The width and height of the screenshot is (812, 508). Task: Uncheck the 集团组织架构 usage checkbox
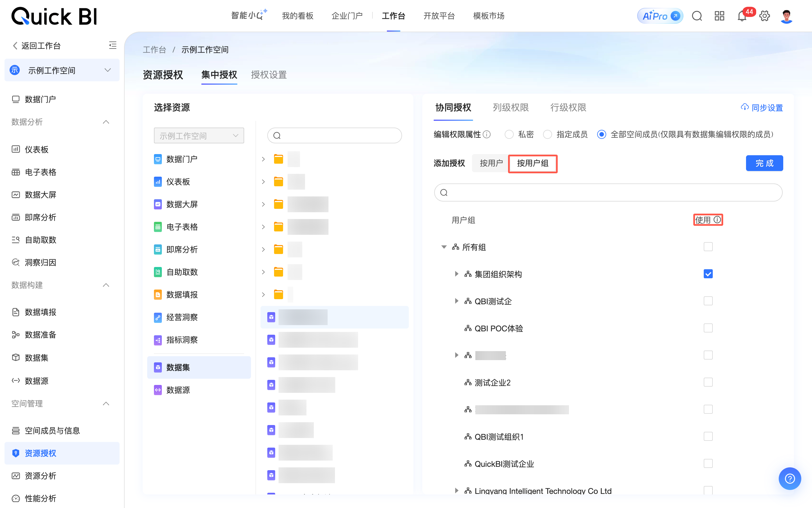coord(708,274)
